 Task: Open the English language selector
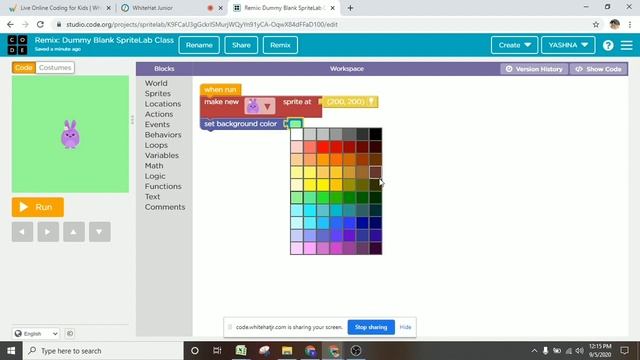click(36, 333)
